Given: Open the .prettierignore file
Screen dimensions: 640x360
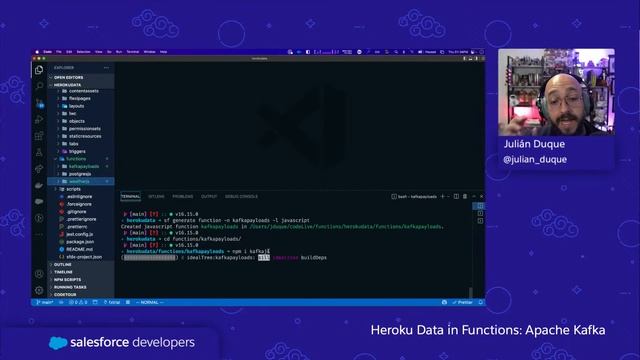Looking at the screenshot, I should (81, 219).
